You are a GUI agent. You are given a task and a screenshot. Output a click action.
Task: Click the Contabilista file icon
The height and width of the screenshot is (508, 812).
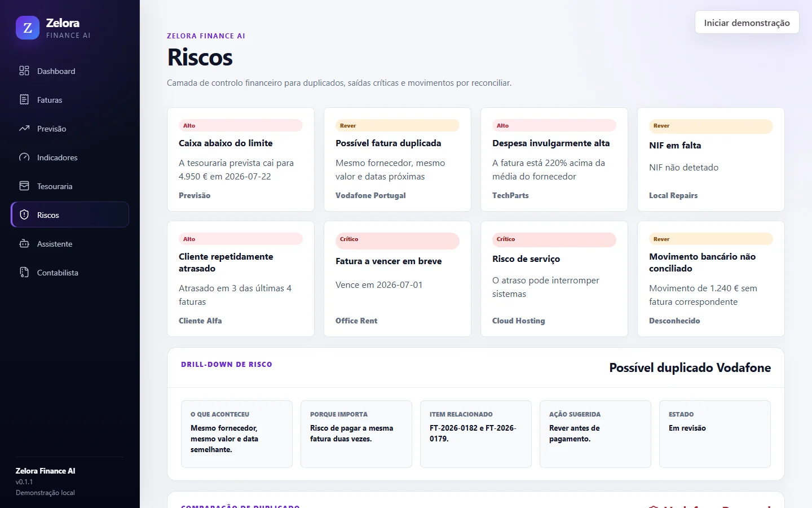click(x=24, y=272)
